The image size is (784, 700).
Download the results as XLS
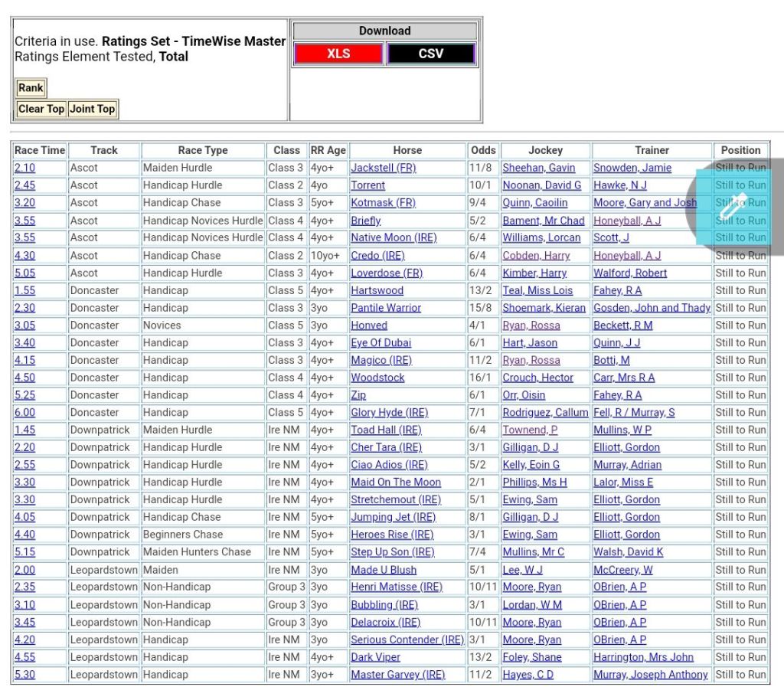pos(338,54)
